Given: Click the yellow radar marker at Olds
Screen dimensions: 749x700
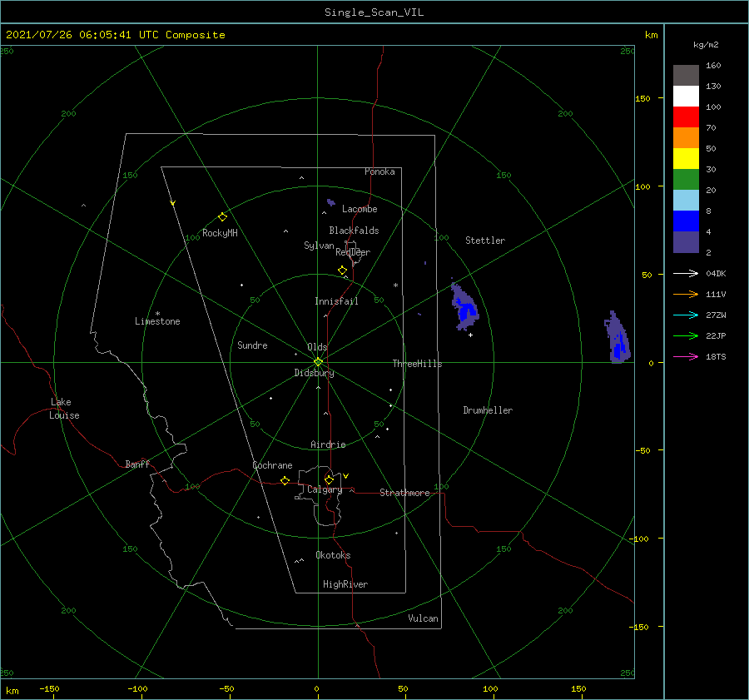Looking at the screenshot, I should tap(318, 362).
